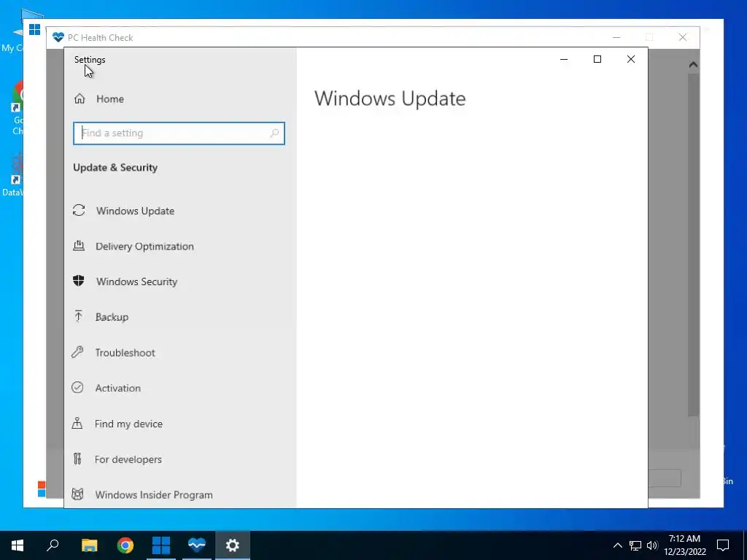Open taskbar search

tap(53, 545)
